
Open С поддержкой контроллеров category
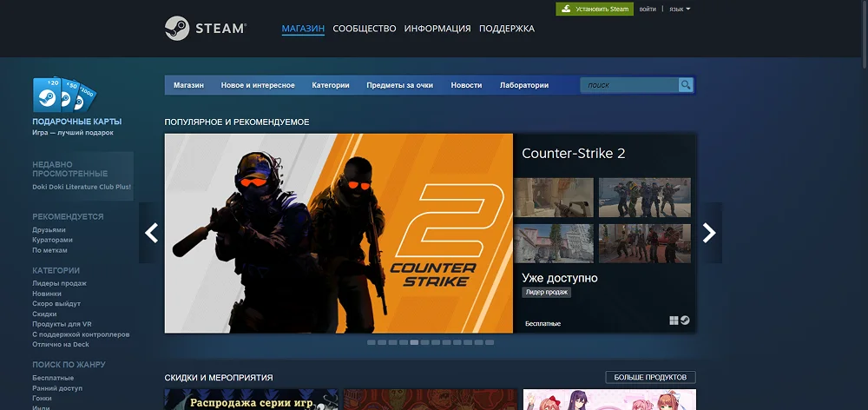click(x=81, y=334)
